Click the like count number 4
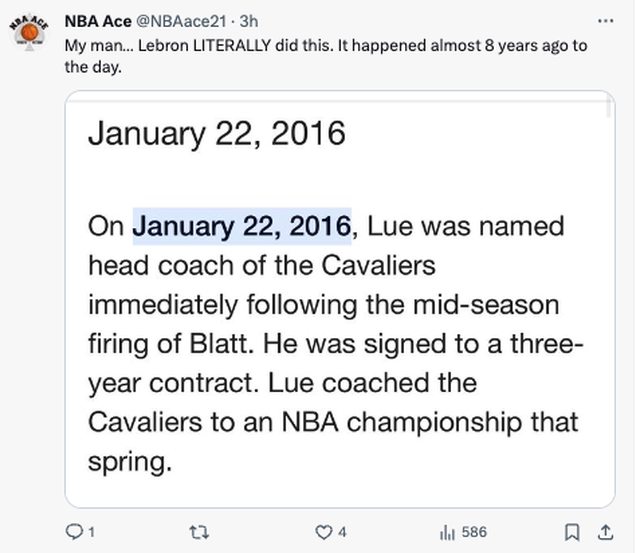This screenshot has height=553, width=640. [342, 532]
